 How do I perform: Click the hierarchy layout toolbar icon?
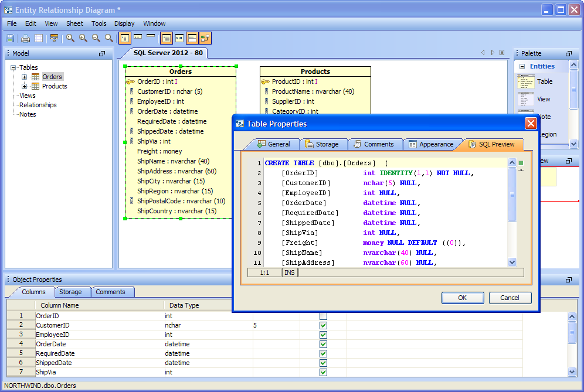coord(54,39)
